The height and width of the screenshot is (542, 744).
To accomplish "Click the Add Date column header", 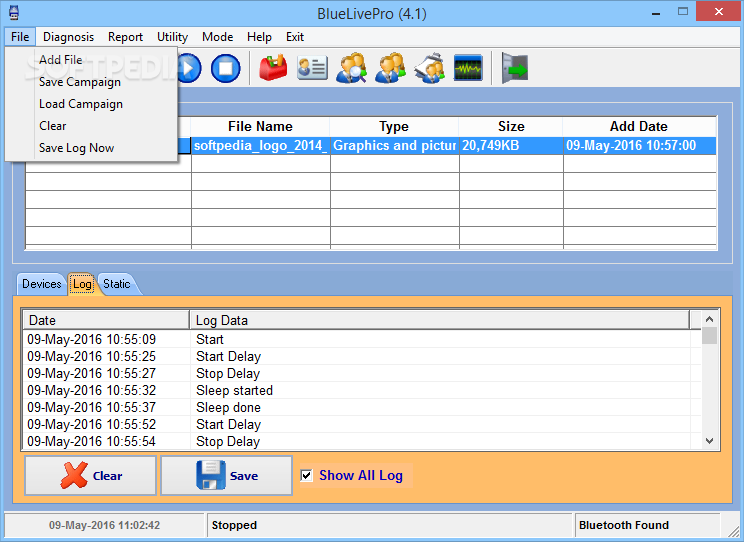I will 639,126.
